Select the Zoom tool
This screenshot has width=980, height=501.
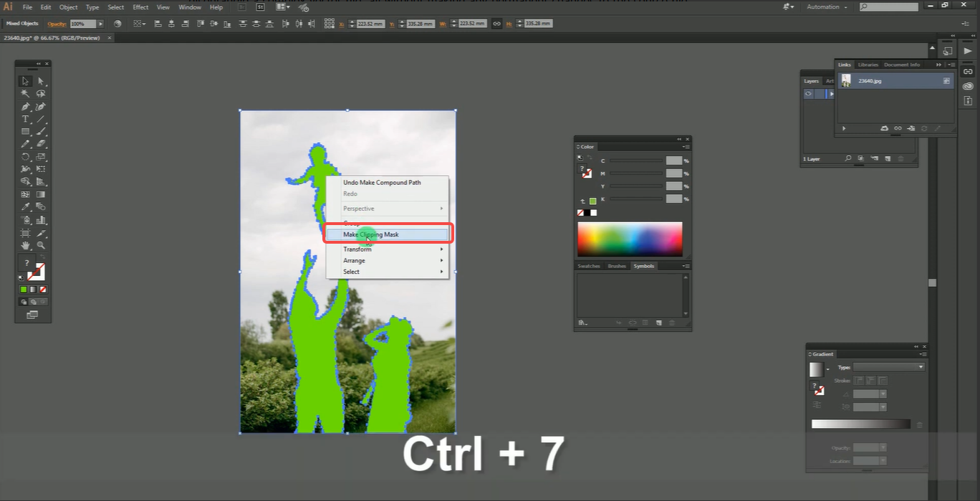coord(41,244)
